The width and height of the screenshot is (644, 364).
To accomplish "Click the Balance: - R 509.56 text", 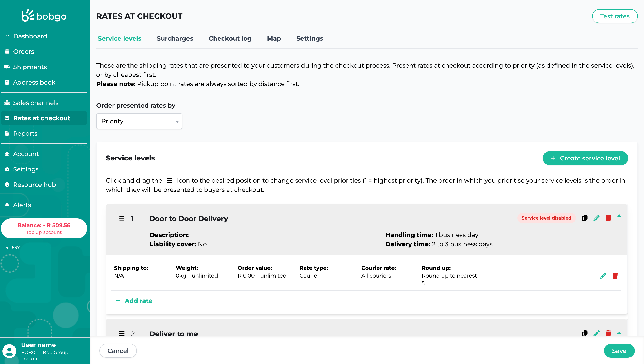I will [x=44, y=225].
